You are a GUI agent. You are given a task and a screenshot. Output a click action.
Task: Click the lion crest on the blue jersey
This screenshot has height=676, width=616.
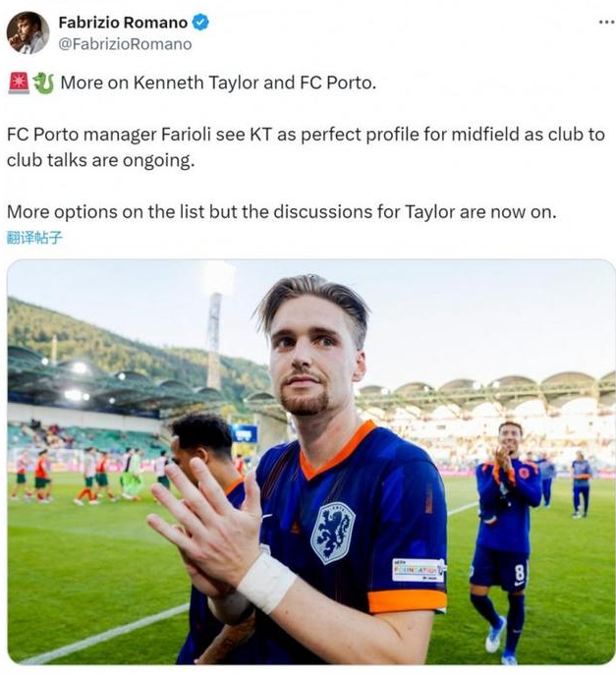coord(332,533)
